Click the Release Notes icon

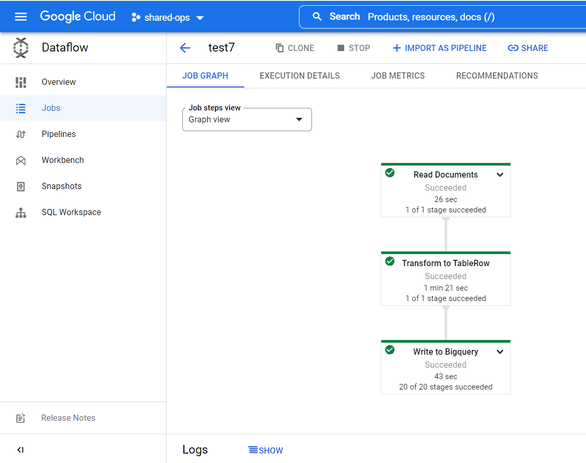[21, 418]
